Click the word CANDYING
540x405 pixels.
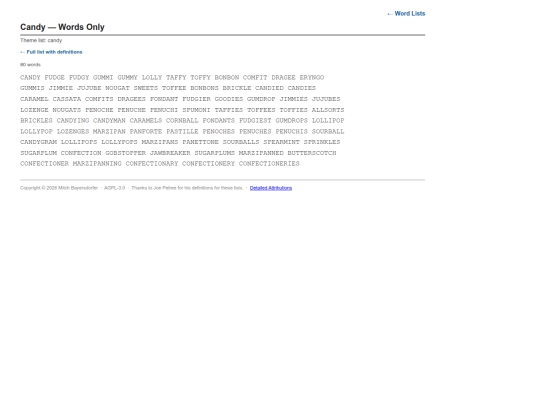(x=73, y=121)
